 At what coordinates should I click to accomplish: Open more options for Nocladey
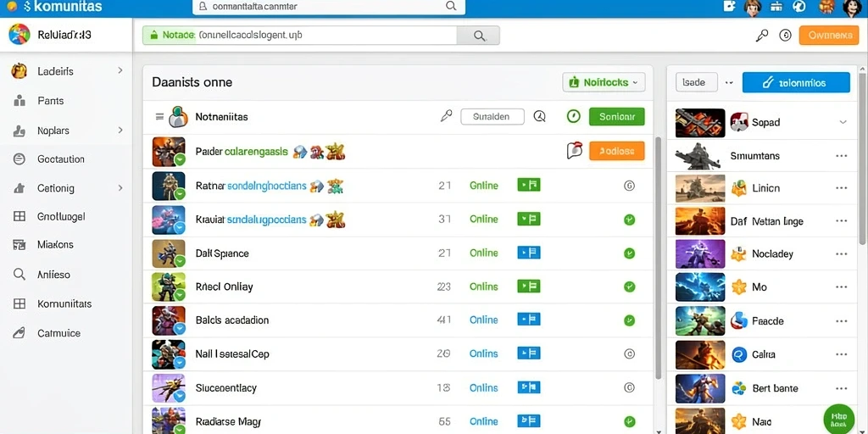pyautogui.click(x=842, y=254)
